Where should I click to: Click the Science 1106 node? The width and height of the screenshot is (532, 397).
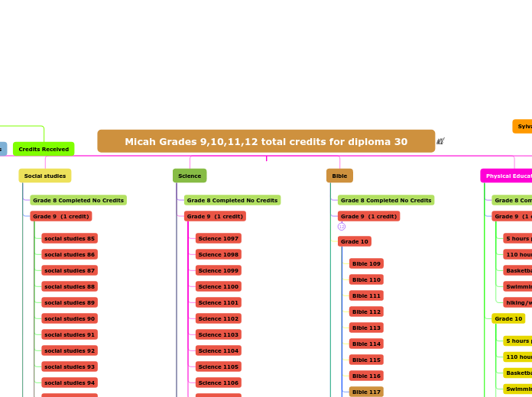tap(219, 382)
